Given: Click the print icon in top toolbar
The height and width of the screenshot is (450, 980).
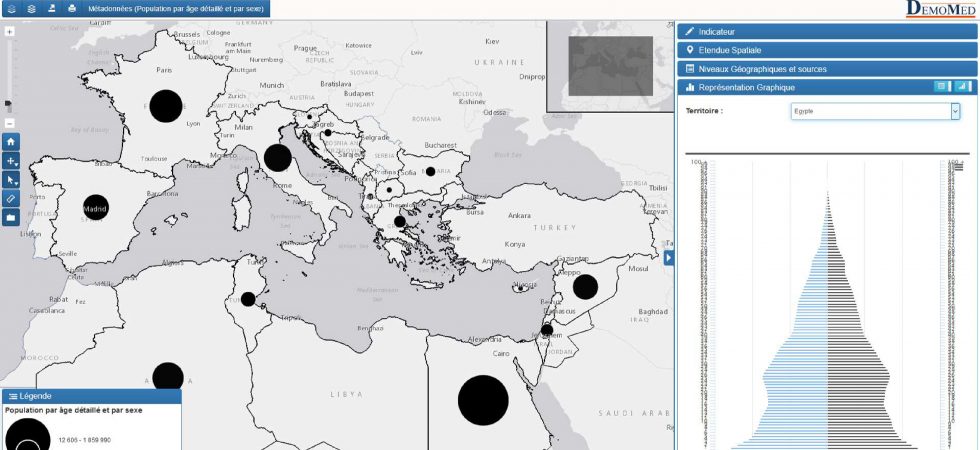Looking at the screenshot, I should [71, 8].
